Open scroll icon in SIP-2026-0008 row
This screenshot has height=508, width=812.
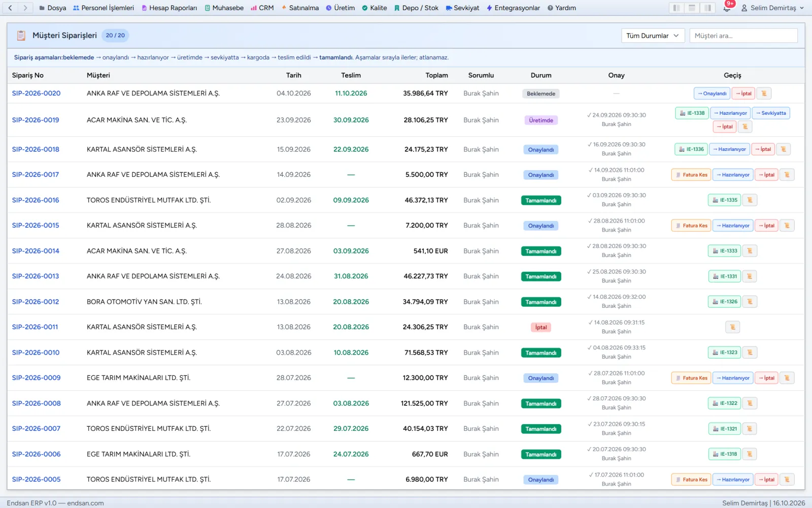pyautogui.click(x=750, y=403)
